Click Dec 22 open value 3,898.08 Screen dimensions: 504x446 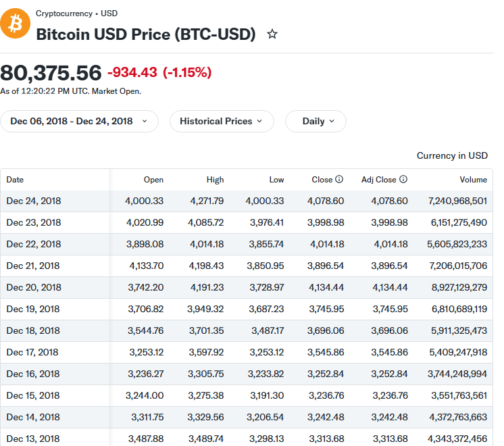click(x=145, y=244)
